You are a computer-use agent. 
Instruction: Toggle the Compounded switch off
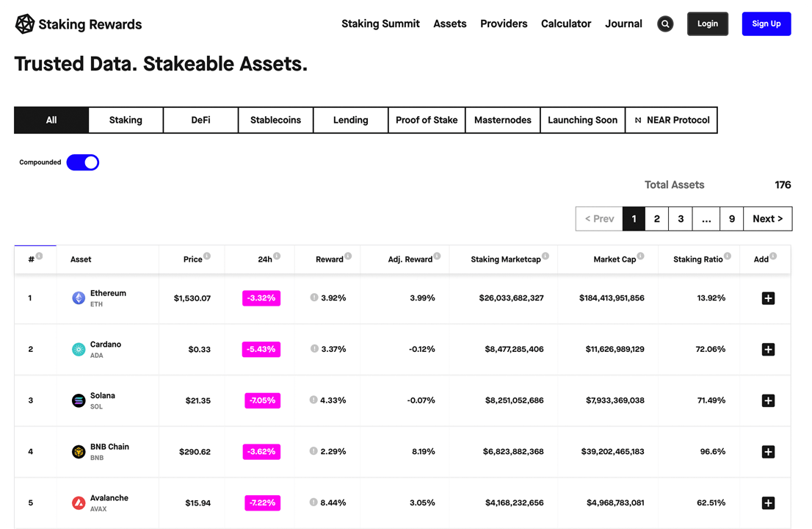pyautogui.click(x=83, y=162)
